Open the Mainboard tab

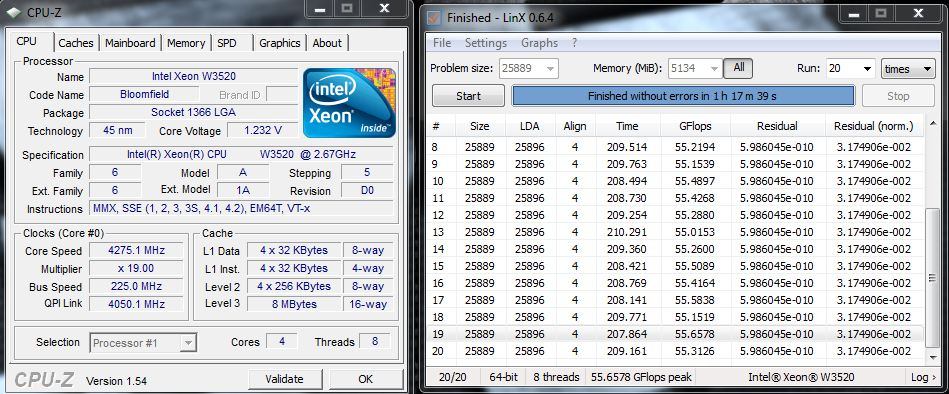[x=130, y=43]
